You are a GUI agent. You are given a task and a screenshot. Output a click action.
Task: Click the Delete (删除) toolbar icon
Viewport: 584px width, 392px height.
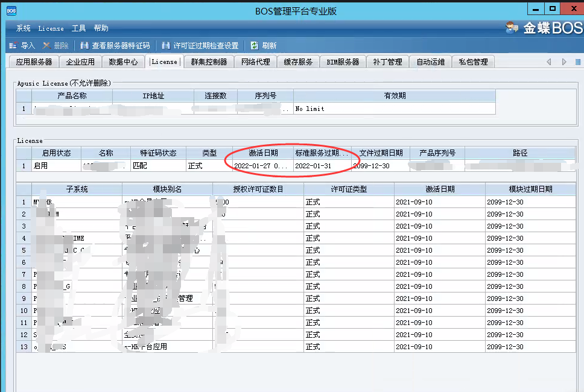click(46, 45)
